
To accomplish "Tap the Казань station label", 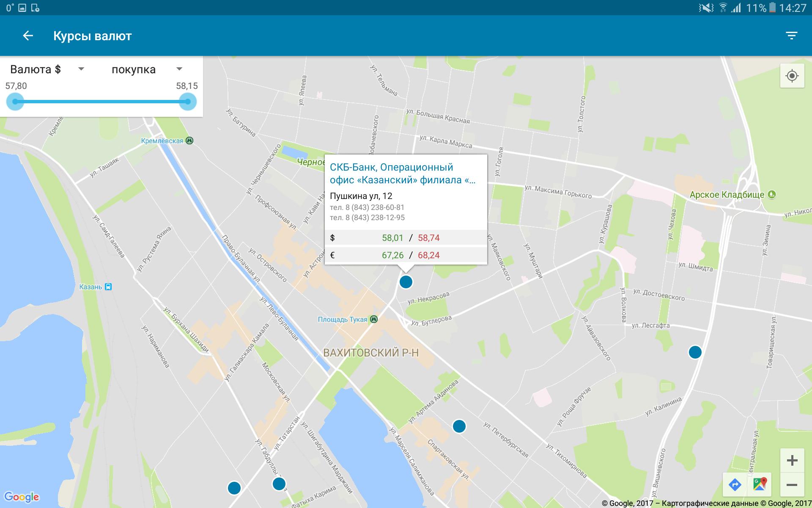I will (x=91, y=287).
